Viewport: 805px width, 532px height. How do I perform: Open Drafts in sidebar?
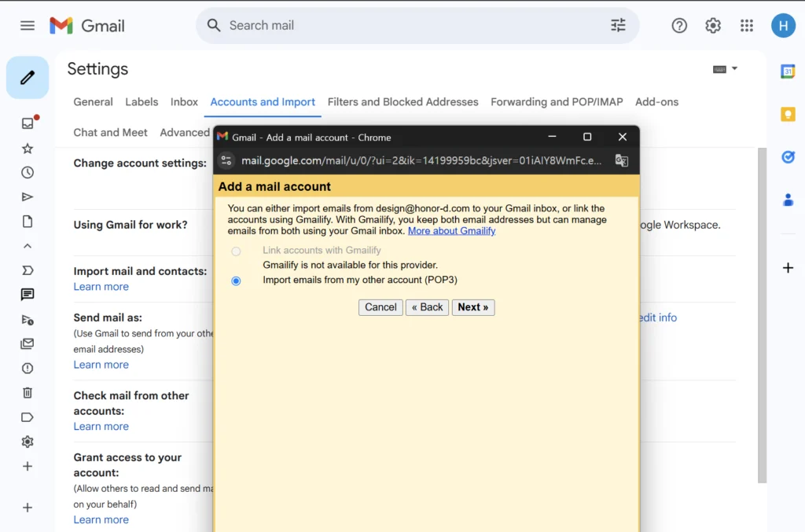pyautogui.click(x=28, y=222)
